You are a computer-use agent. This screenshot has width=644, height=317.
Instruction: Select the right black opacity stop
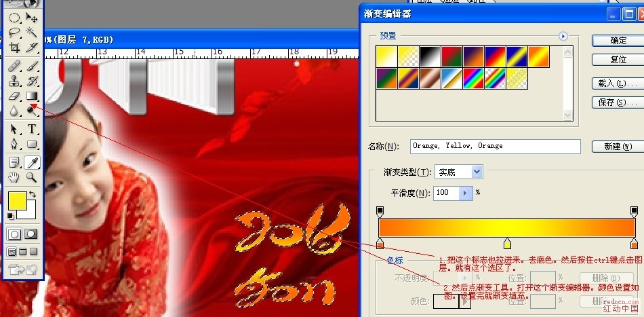coord(634,212)
